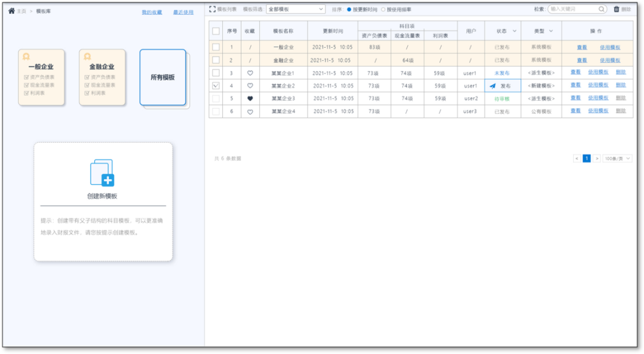
Task: Click the trash can delete icon
Action: click(617, 9)
